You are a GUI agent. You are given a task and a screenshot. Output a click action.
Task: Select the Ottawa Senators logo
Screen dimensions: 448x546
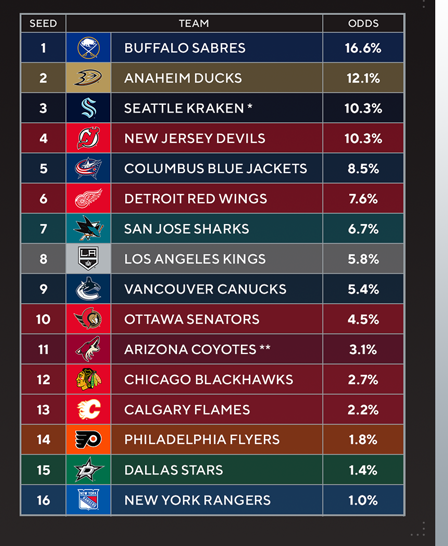coord(88,319)
